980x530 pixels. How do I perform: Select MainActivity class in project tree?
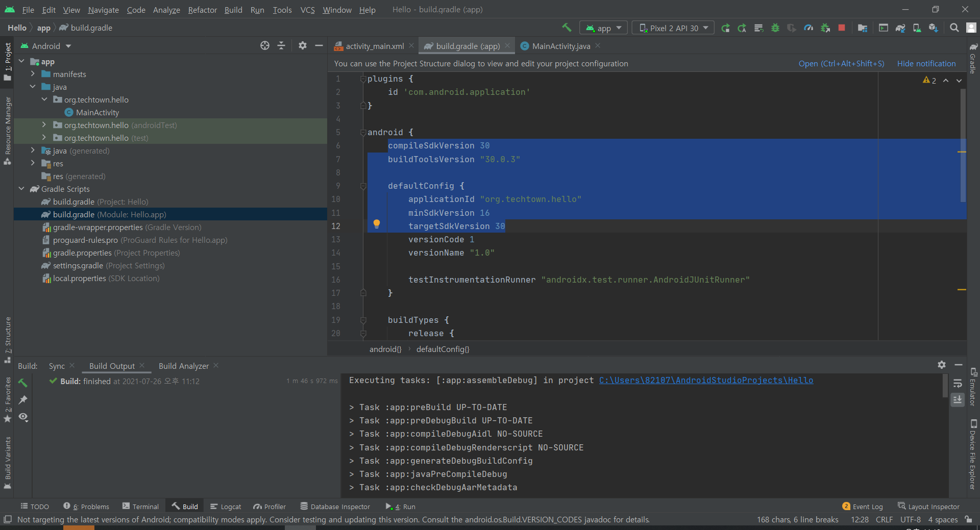(97, 112)
